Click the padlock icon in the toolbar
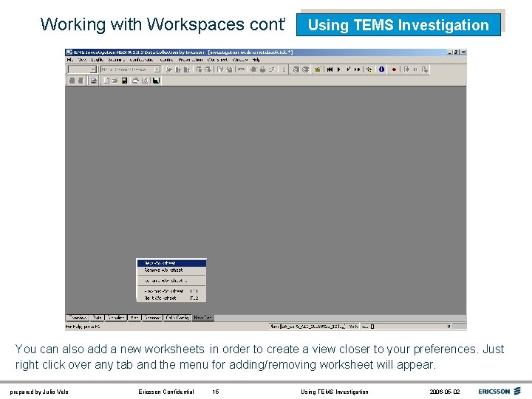 click(262, 69)
